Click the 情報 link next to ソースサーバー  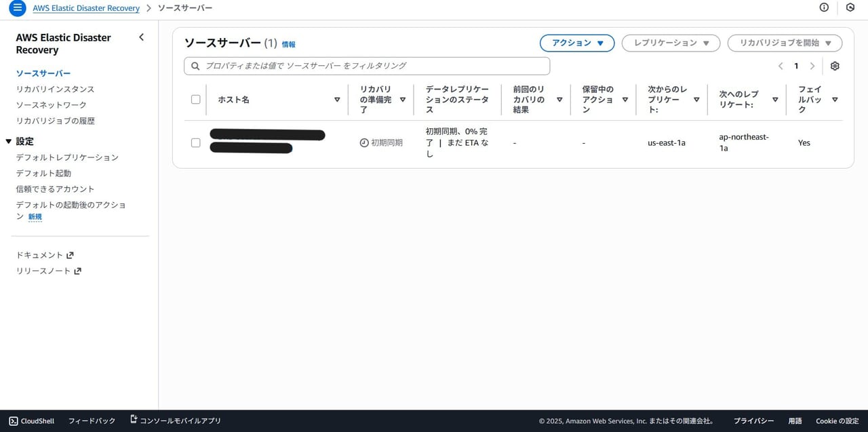pos(288,44)
